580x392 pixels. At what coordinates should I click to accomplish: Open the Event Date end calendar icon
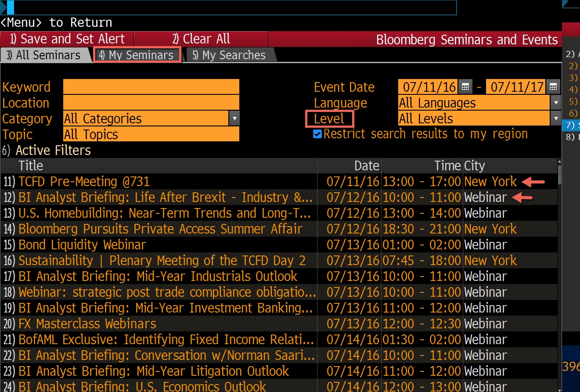pos(553,87)
